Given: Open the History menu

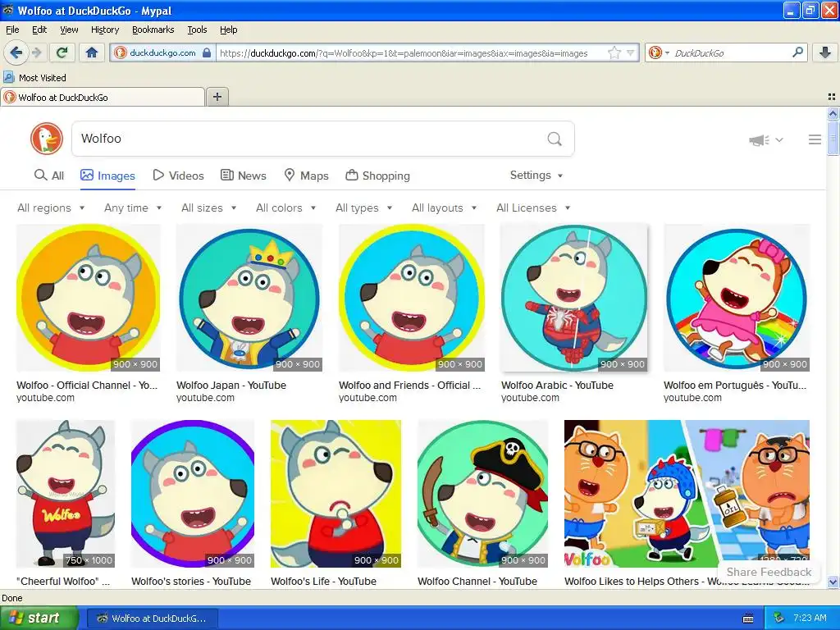Looking at the screenshot, I should [105, 30].
